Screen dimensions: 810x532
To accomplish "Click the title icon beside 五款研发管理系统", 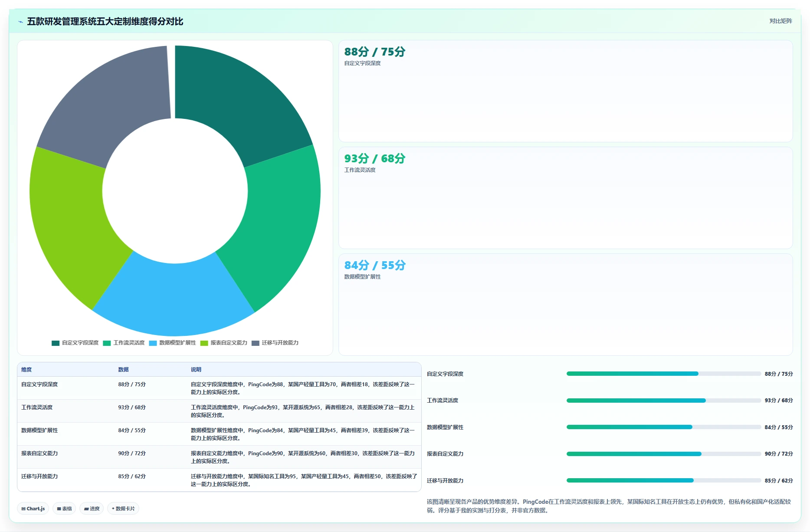I will [x=20, y=22].
